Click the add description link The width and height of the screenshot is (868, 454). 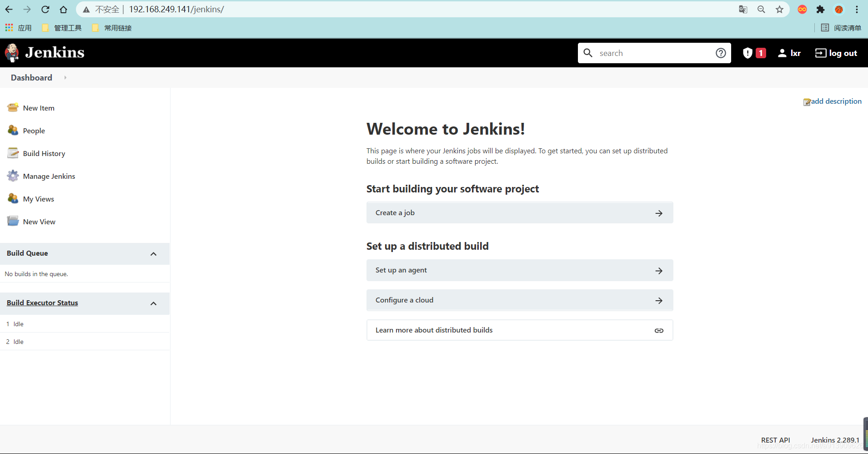pos(836,101)
